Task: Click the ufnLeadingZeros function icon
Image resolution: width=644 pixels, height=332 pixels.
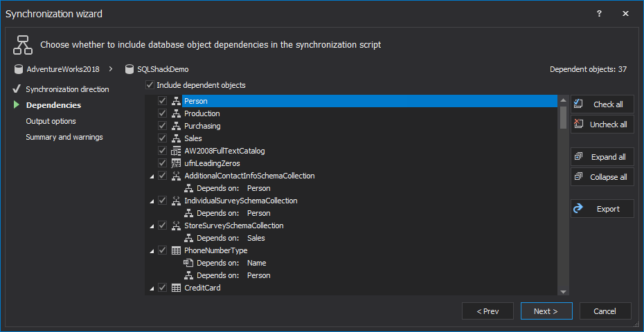Action: (x=176, y=163)
